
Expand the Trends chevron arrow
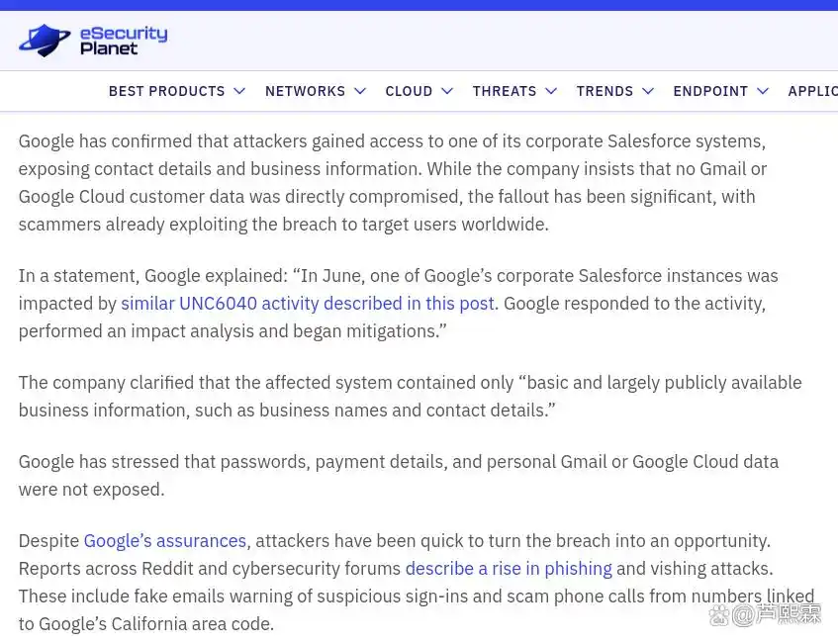(x=648, y=91)
